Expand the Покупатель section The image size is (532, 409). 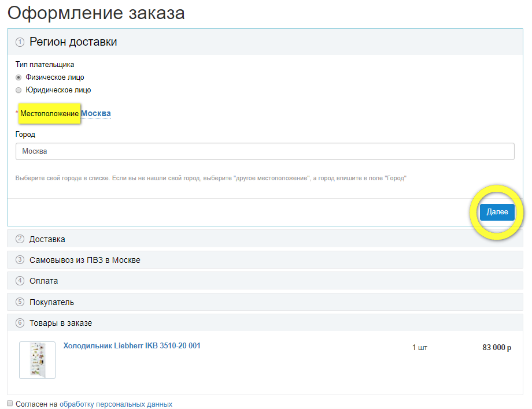pyautogui.click(x=265, y=302)
